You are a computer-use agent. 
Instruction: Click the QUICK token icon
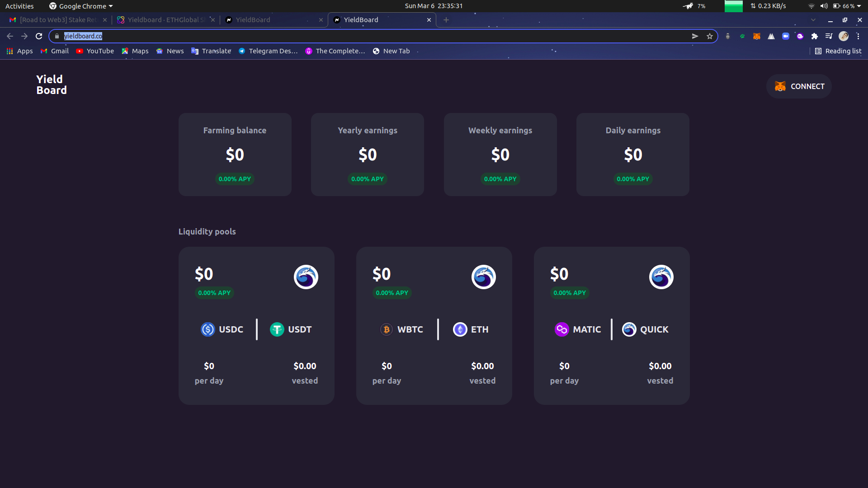pos(629,329)
